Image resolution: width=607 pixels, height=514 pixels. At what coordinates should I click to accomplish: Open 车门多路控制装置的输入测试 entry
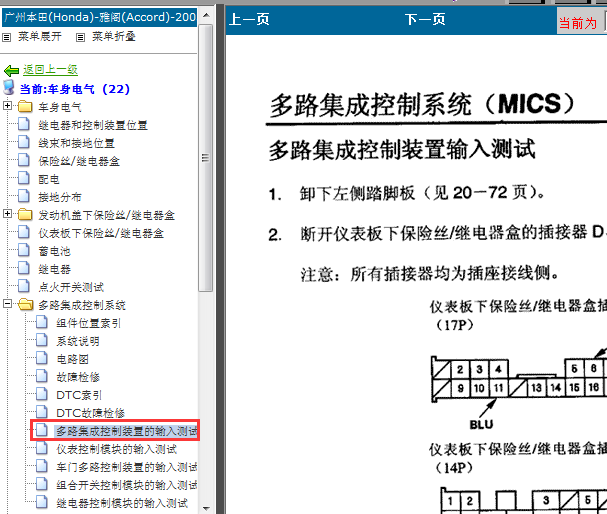[127, 467]
